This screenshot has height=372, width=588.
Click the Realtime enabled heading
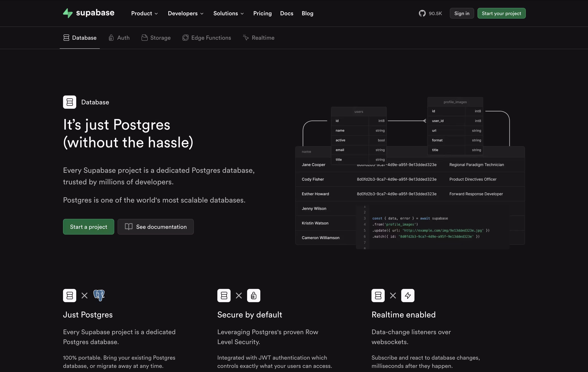pos(403,315)
